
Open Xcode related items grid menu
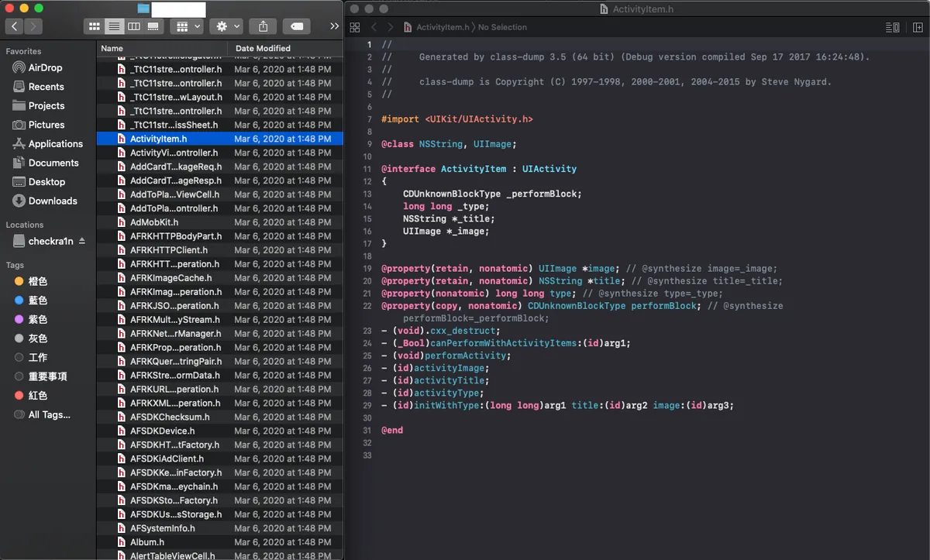click(x=355, y=27)
